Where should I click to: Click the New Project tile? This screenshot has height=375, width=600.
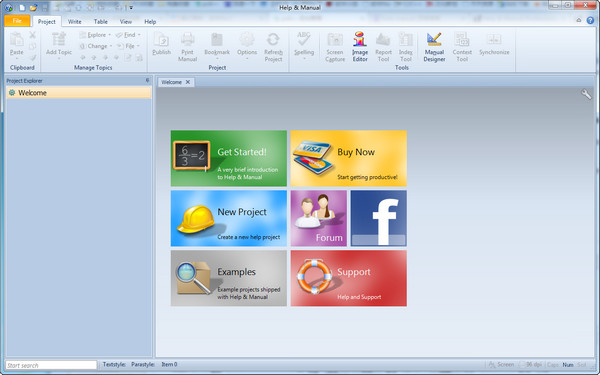tap(228, 218)
